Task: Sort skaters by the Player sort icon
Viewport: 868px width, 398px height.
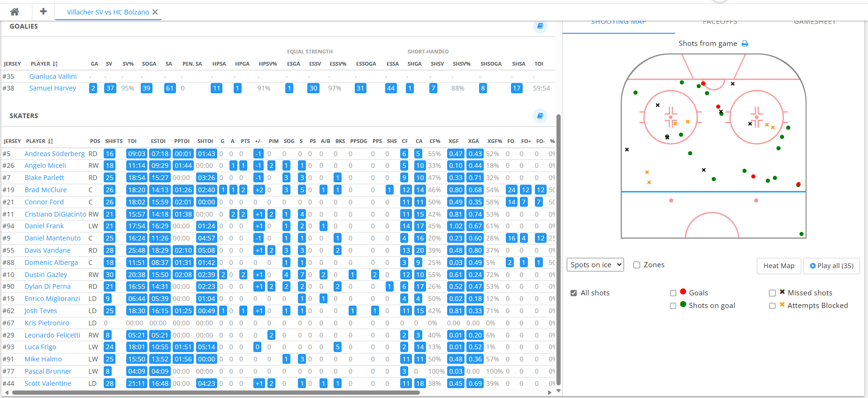Action: pos(51,141)
